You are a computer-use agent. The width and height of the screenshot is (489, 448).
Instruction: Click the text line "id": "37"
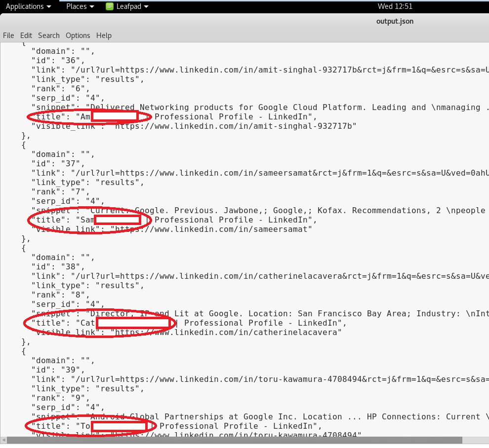click(58, 164)
